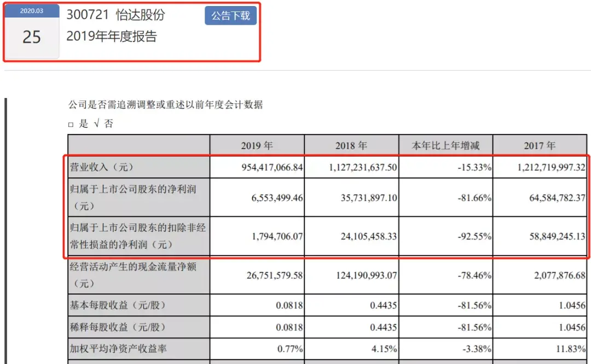Open the 2019年年度报告 announcement title
The image size is (591, 364).
point(112,36)
